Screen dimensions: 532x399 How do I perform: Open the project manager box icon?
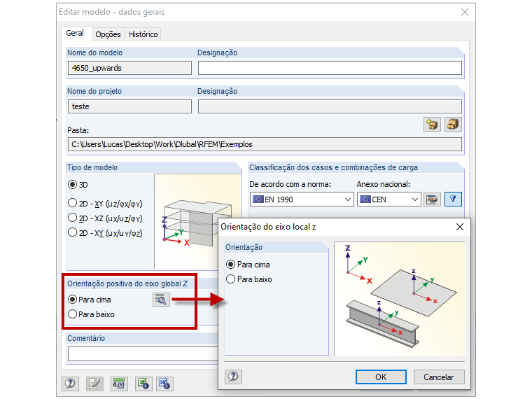pos(453,124)
